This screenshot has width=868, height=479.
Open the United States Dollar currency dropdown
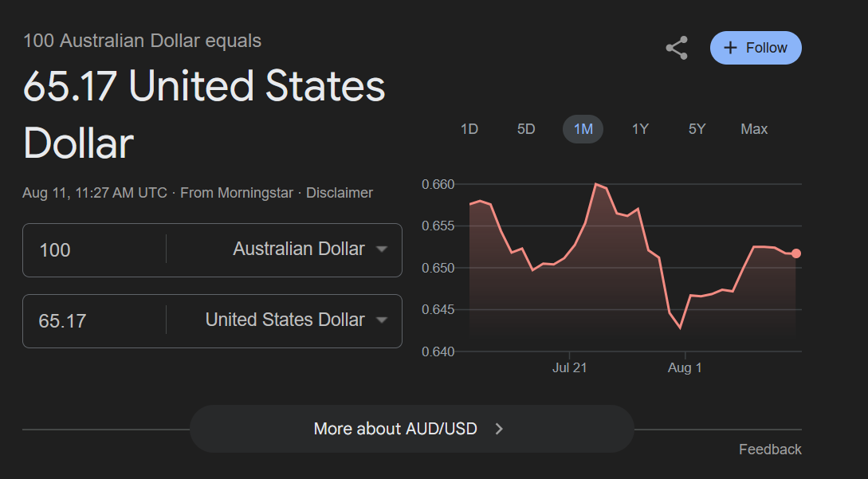297,320
